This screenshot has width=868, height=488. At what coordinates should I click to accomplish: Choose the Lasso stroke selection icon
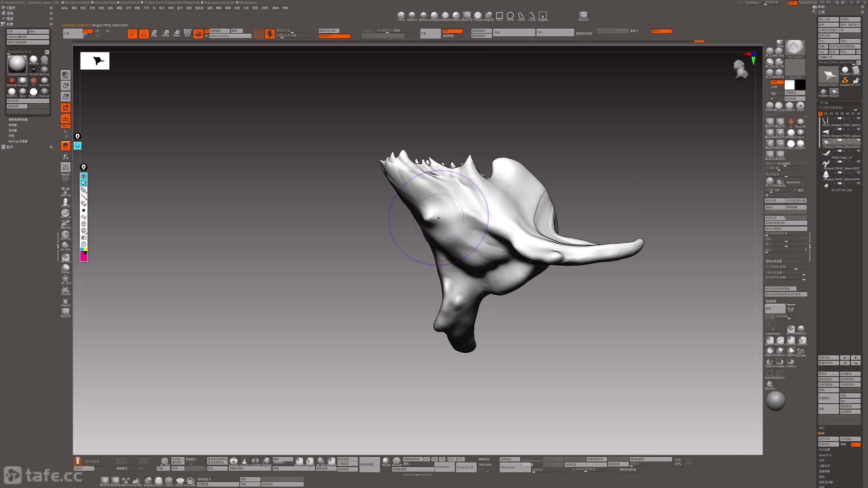click(x=521, y=16)
